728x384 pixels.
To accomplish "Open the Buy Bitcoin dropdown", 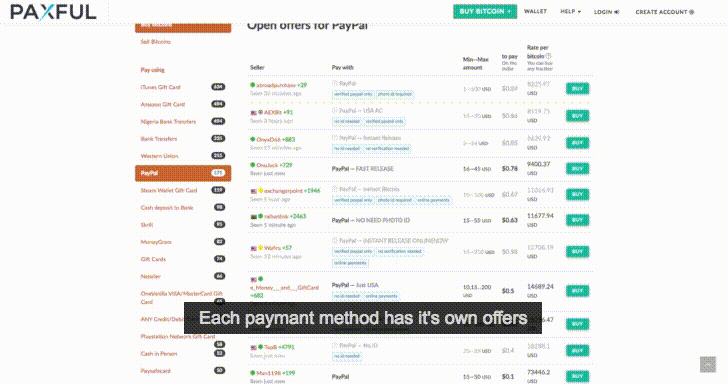I will coord(485,11).
